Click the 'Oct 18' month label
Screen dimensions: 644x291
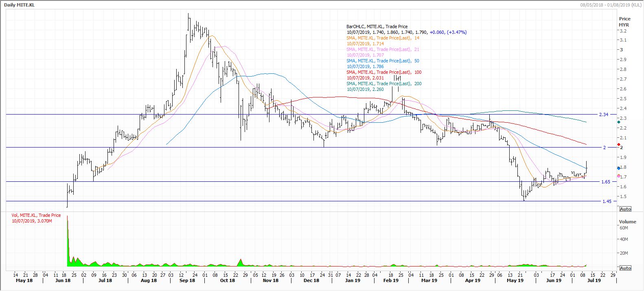click(x=227, y=280)
